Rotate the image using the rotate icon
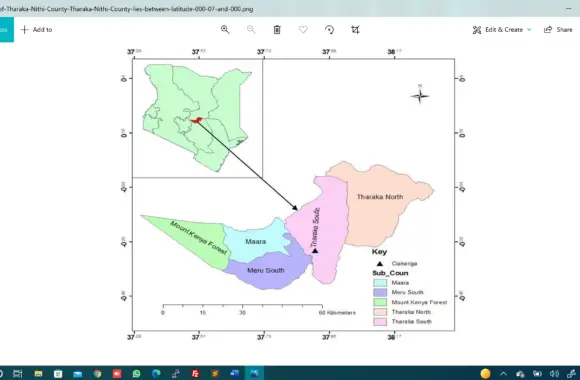Viewport: 580px width, 380px height. tap(329, 30)
